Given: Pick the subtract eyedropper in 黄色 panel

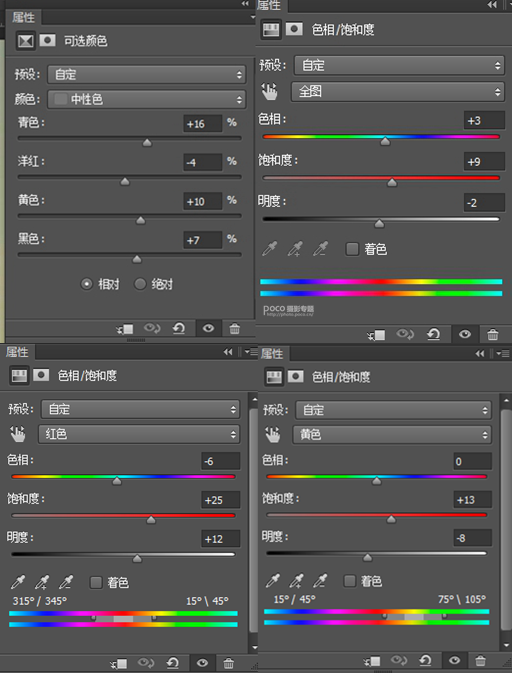Looking at the screenshot, I should pos(320,581).
